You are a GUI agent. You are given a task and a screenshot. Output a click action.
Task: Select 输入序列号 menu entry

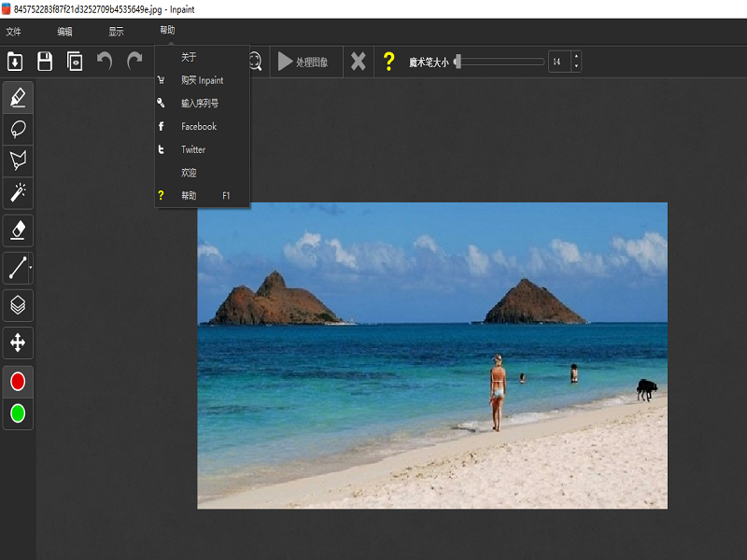pos(200,104)
